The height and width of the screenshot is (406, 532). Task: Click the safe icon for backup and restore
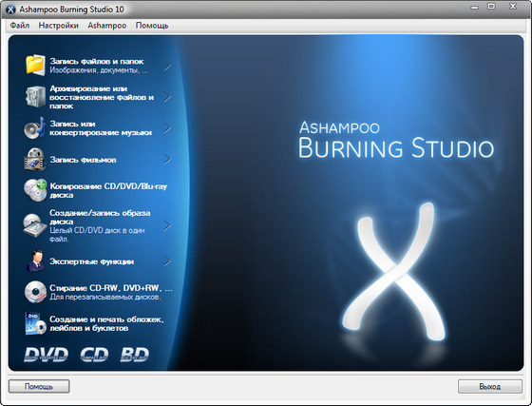tap(35, 96)
